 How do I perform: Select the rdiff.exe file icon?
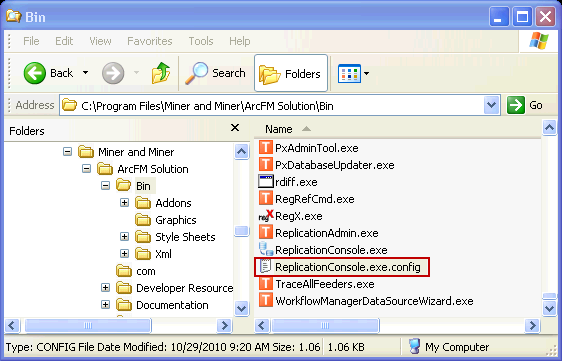pyautogui.click(x=266, y=182)
